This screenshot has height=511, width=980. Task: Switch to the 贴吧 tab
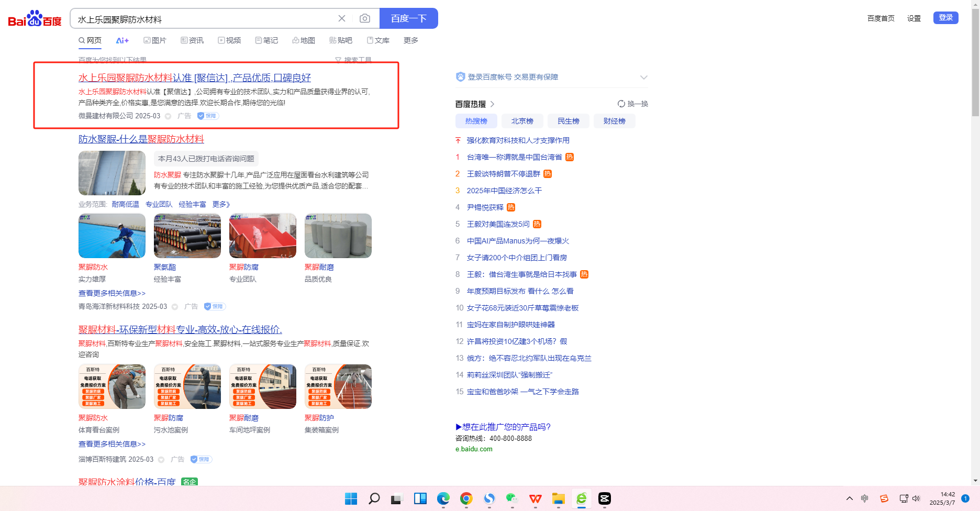[x=341, y=40]
